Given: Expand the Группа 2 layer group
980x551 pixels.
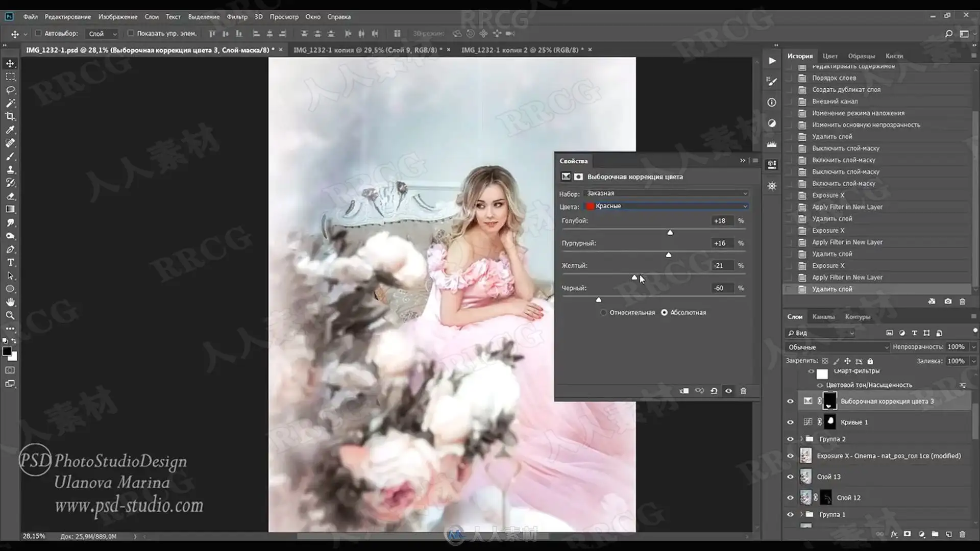Looking at the screenshot, I should 801,439.
